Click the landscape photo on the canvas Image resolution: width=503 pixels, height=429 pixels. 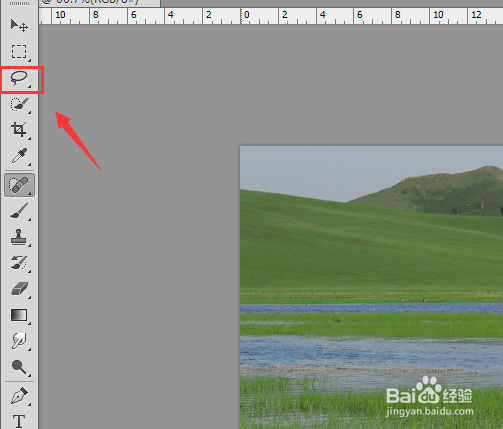coord(371,287)
